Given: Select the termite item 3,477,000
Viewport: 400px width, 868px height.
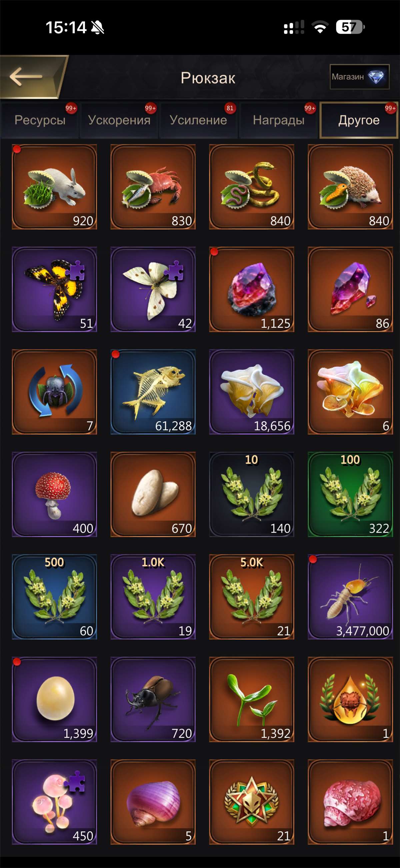Looking at the screenshot, I should click(x=350, y=597).
